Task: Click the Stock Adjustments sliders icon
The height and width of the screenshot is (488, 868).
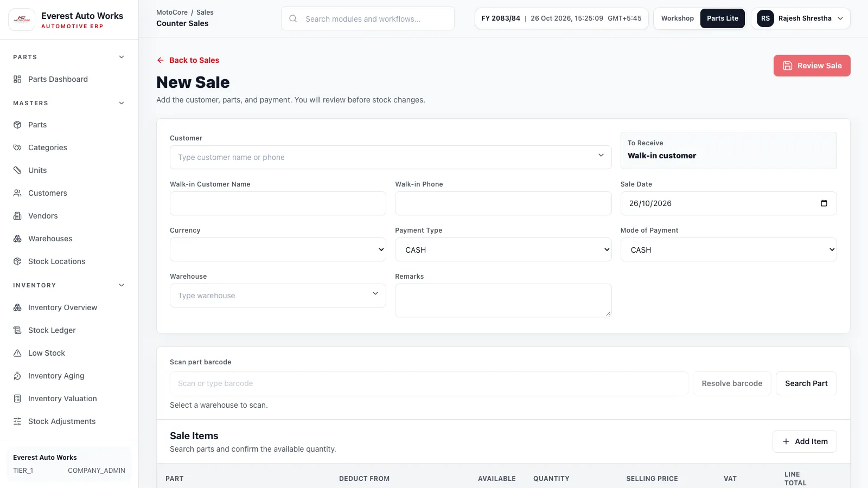Action: point(17,421)
